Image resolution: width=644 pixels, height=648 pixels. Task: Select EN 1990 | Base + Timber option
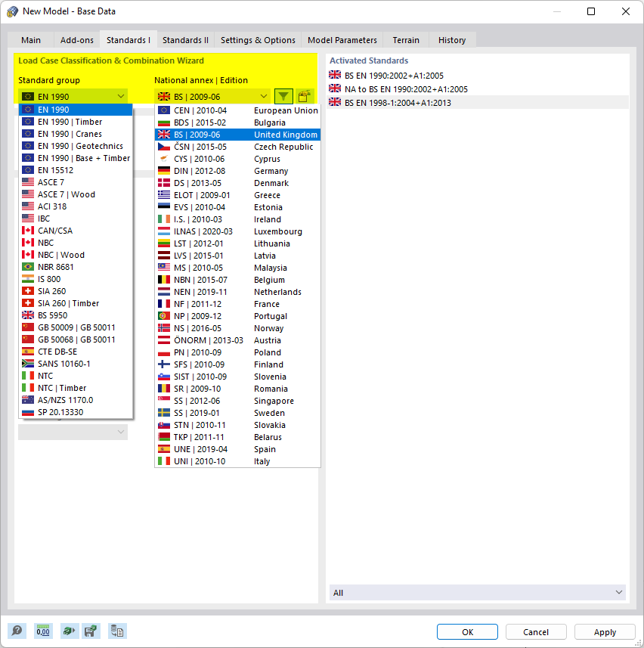coord(76,158)
